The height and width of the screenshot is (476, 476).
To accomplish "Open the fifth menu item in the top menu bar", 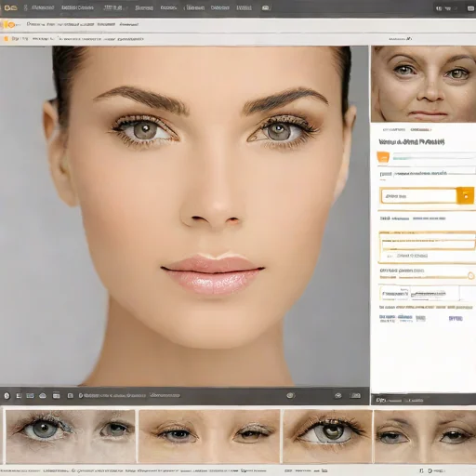I will 168,7.
